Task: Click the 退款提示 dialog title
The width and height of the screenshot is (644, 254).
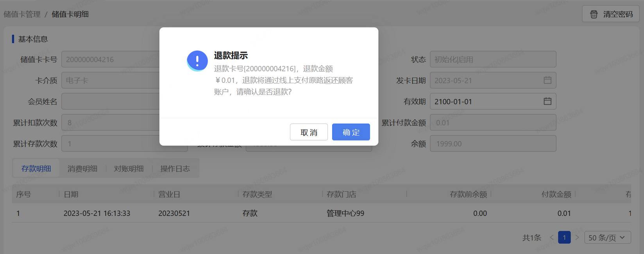Action: (231, 55)
